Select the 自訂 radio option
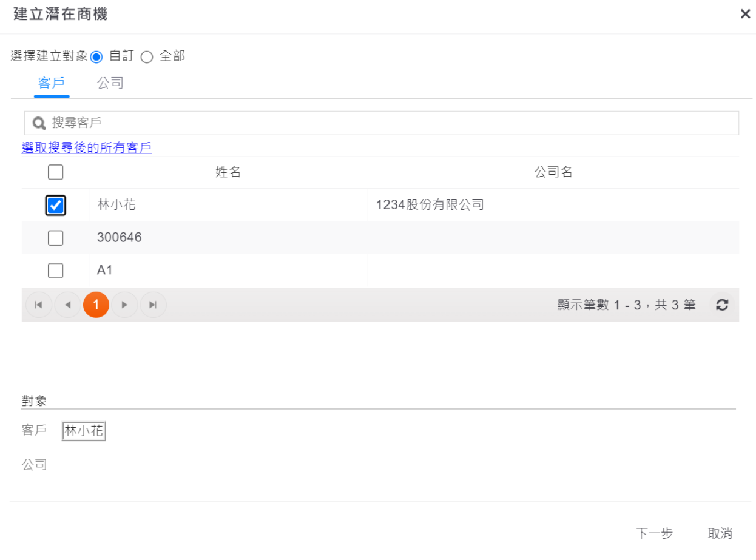The height and width of the screenshot is (560, 756). point(96,57)
